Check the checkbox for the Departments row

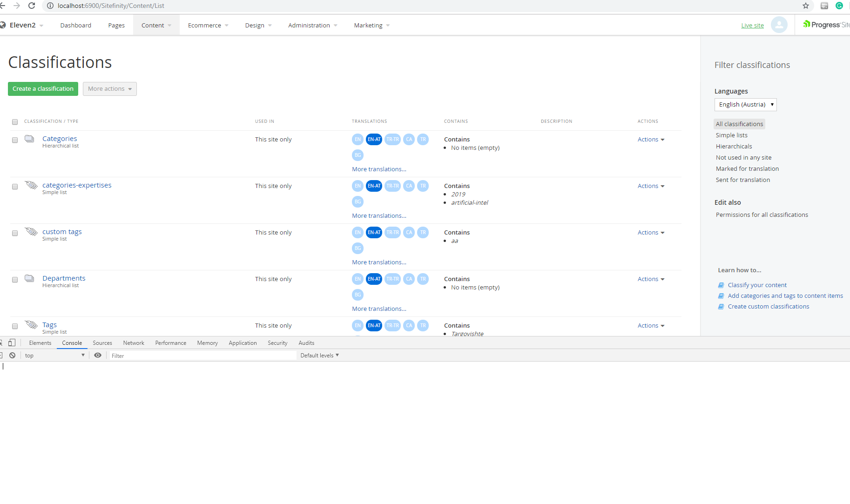pos(14,280)
